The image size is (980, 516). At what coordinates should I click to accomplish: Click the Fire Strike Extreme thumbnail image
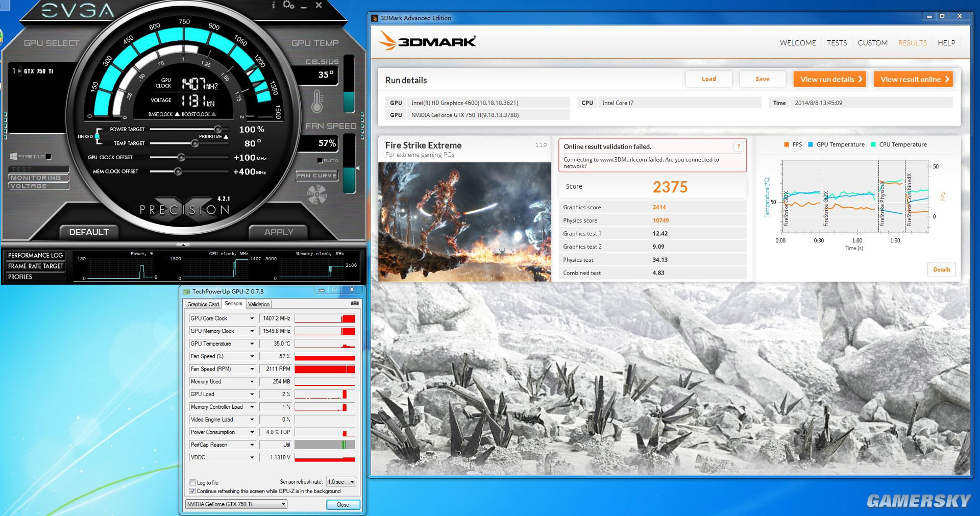pyautogui.click(x=464, y=222)
